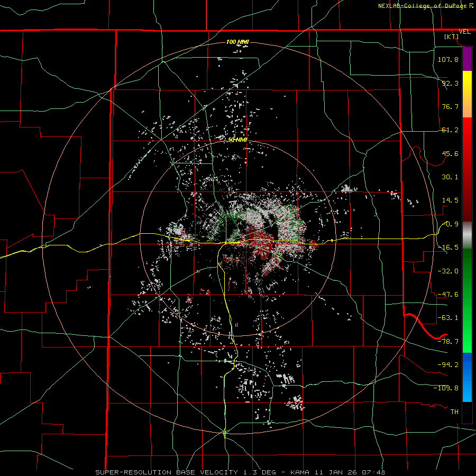
Task: Select the 14.5 scale label
Action: (450, 200)
